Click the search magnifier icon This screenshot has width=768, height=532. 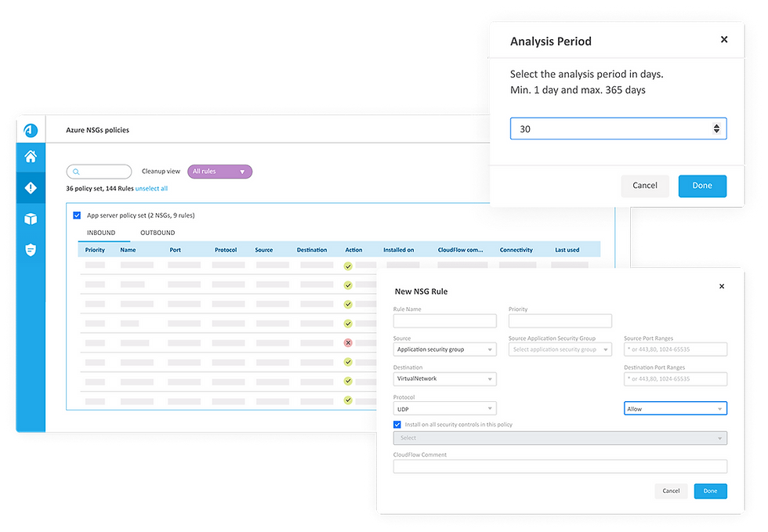pyautogui.click(x=75, y=171)
